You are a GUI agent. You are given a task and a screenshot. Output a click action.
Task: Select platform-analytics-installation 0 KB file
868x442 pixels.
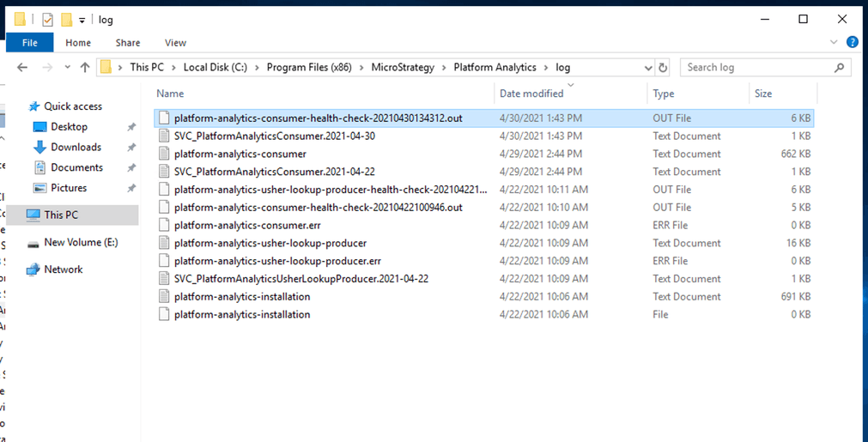[484, 314]
